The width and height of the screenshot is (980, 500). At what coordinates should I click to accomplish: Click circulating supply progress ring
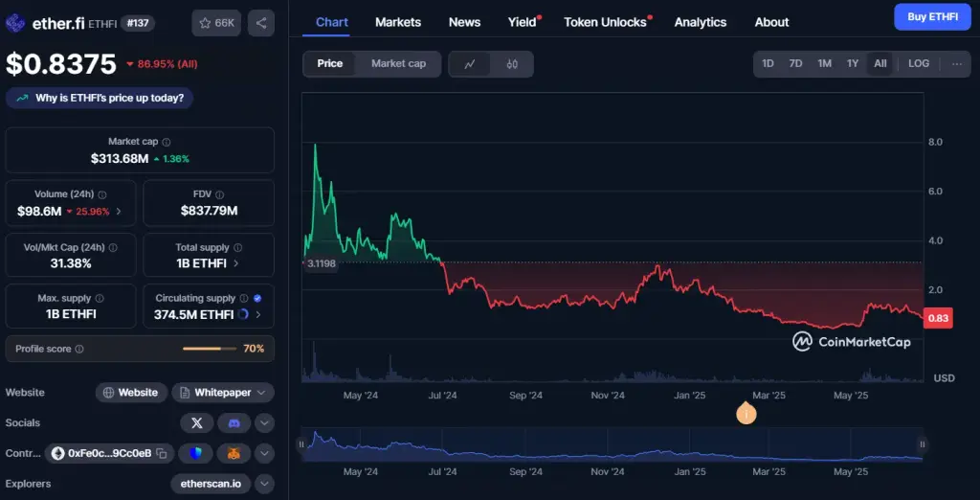point(244,314)
